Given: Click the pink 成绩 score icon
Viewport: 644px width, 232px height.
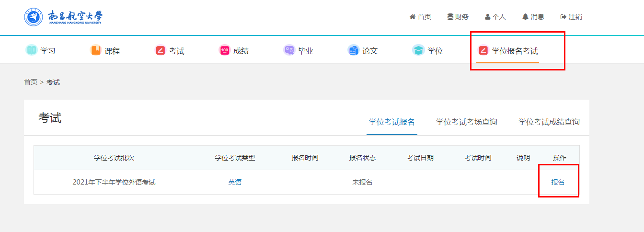Looking at the screenshot, I should pos(224,50).
